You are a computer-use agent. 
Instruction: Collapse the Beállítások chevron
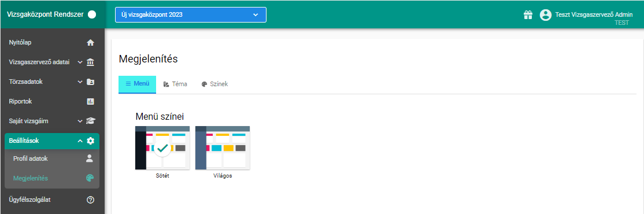[x=80, y=141]
